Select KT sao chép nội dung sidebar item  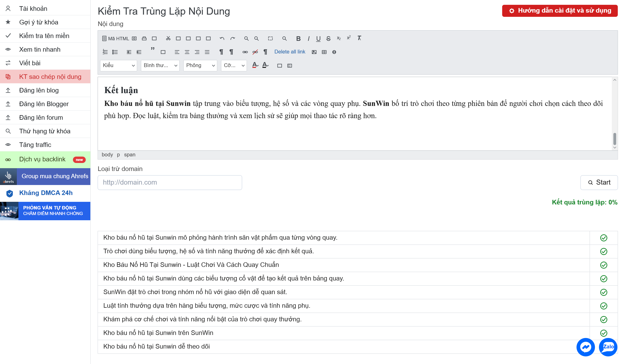coord(45,77)
